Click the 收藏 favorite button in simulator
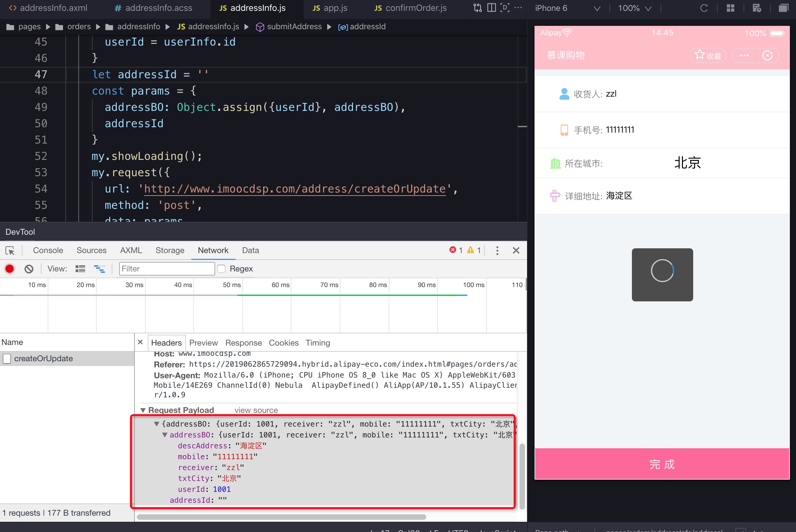 (708, 55)
